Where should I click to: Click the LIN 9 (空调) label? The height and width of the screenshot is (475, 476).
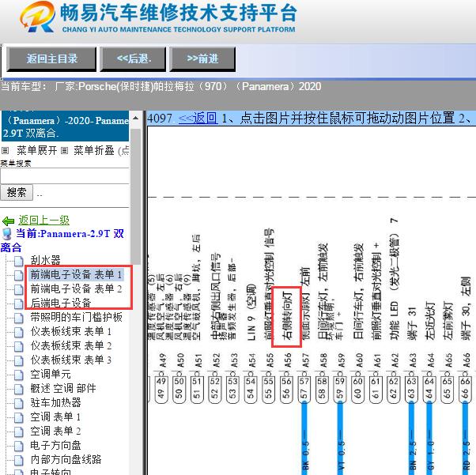(251, 312)
